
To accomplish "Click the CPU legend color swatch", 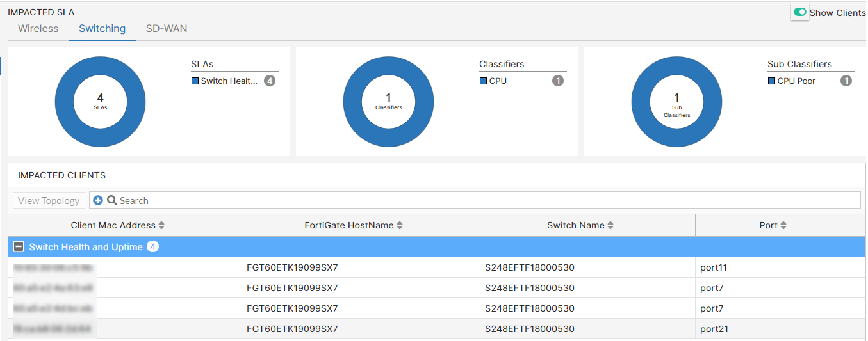I will point(483,81).
